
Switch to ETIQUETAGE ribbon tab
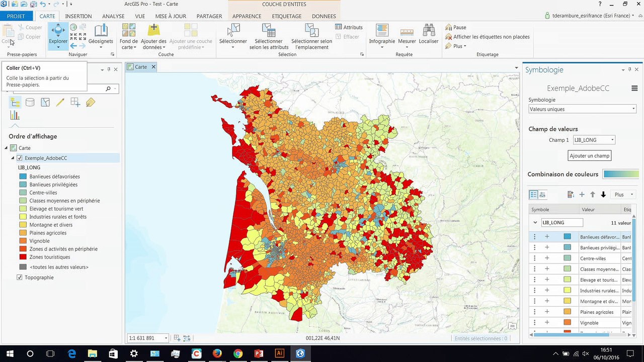[287, 16]
